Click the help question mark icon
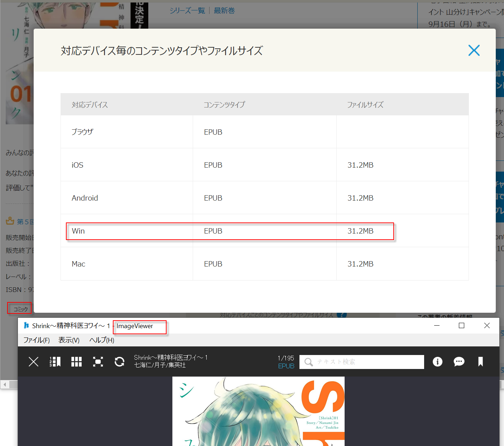 point(342,315)
